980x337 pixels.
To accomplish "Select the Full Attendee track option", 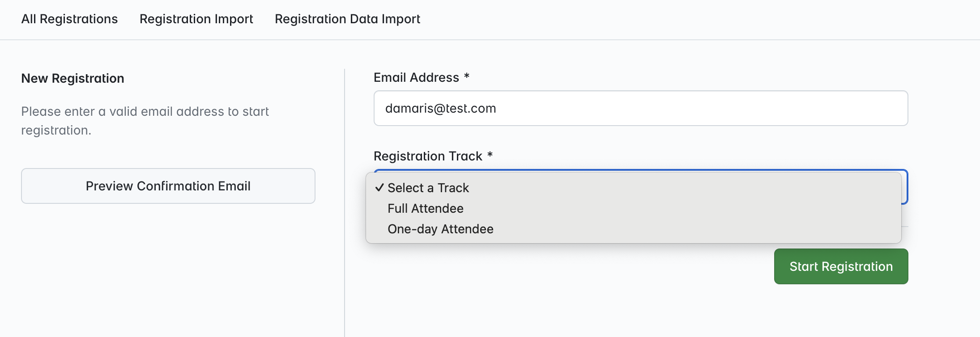I will (x=425, y=208).
